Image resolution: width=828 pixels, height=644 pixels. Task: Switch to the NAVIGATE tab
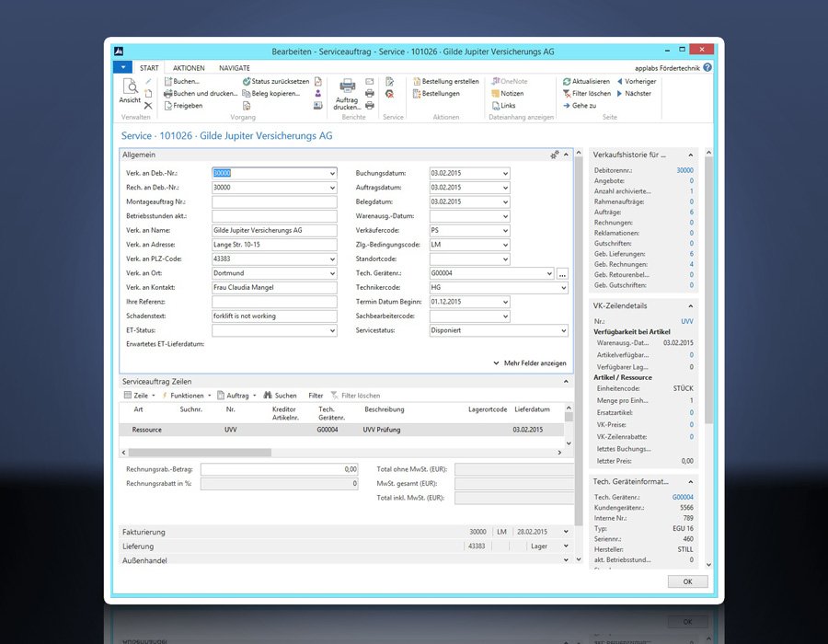pos(235,68)
